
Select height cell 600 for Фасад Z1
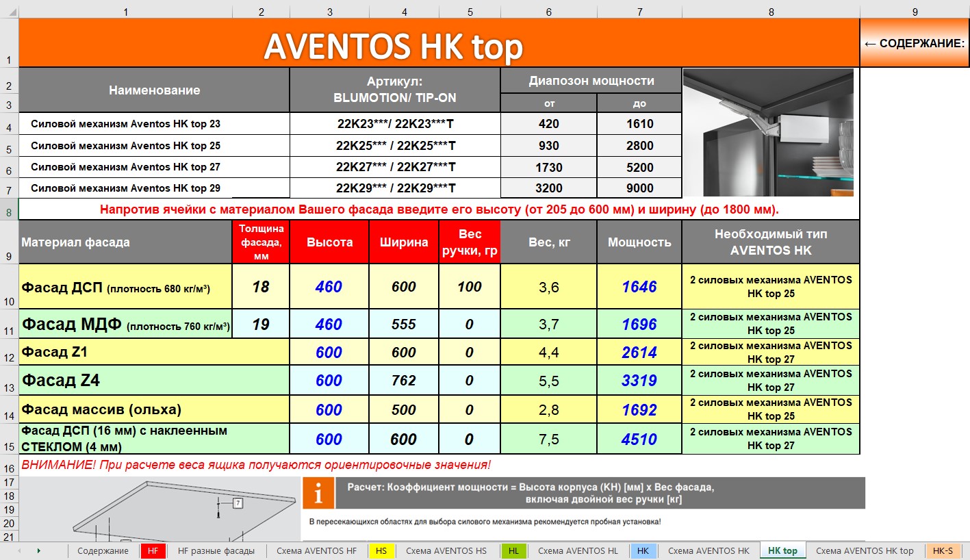point(329,352)
